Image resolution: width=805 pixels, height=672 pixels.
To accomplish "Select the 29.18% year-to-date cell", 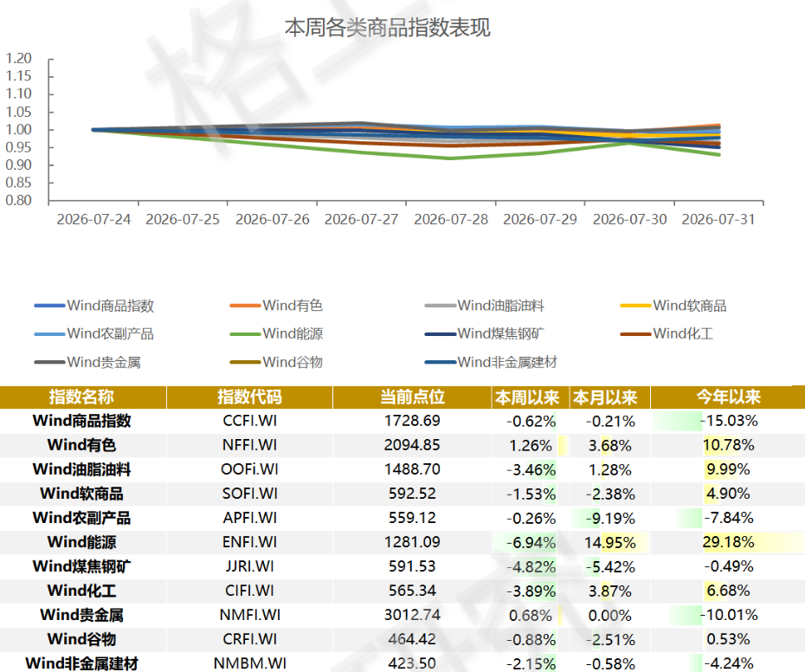I will (728, 542).
